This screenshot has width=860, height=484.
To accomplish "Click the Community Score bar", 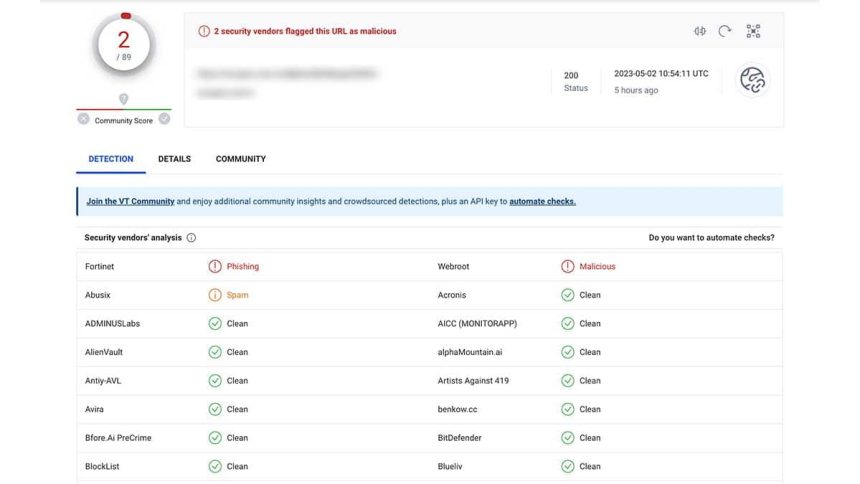I will pos(124,109).
